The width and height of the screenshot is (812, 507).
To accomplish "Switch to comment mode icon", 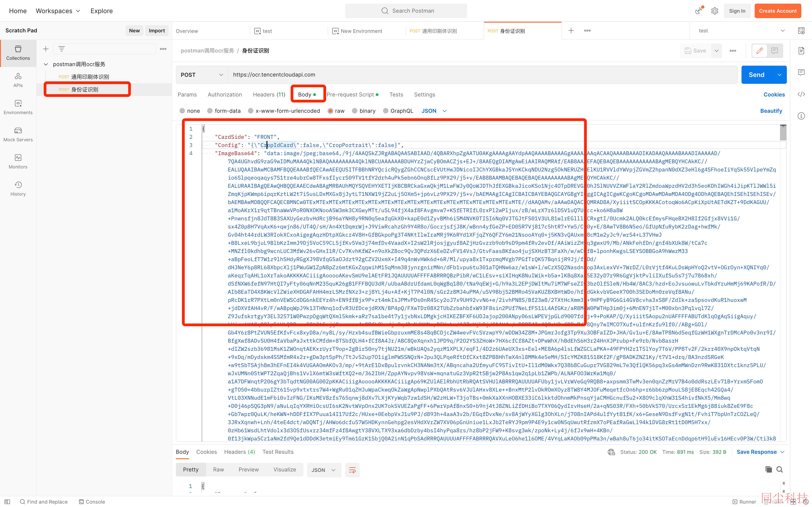I will (775, 51).
